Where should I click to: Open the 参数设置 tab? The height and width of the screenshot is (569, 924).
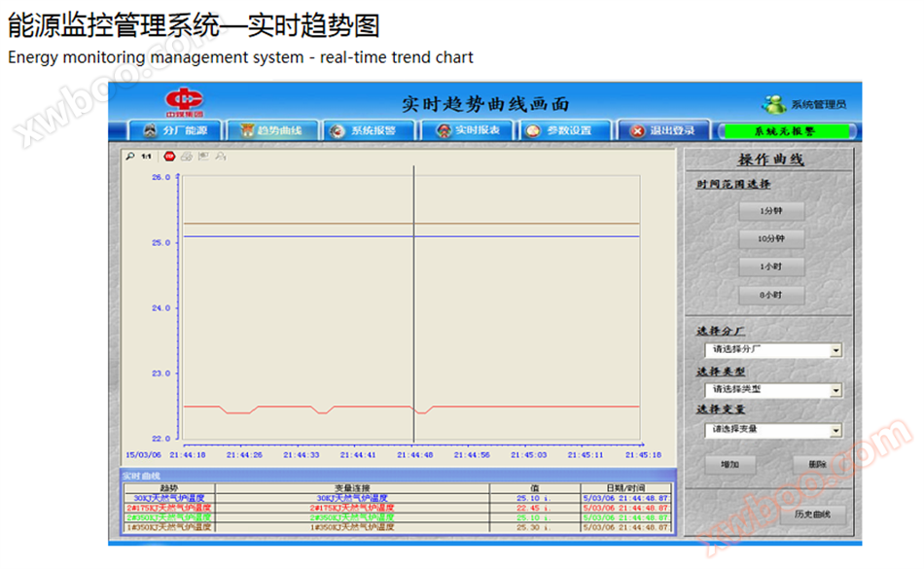pyautogui.click(x=566, y=130)
